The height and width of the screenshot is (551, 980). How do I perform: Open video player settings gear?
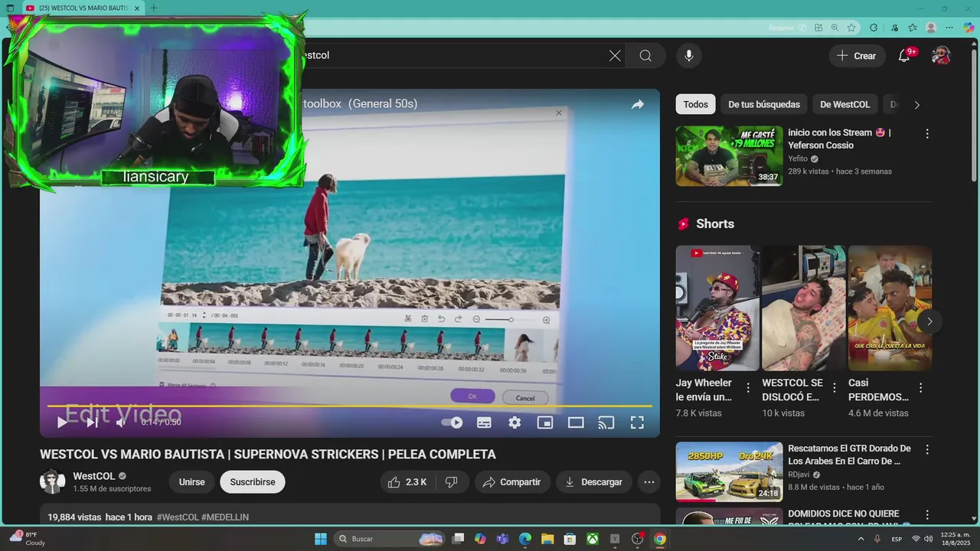point(514,422)
